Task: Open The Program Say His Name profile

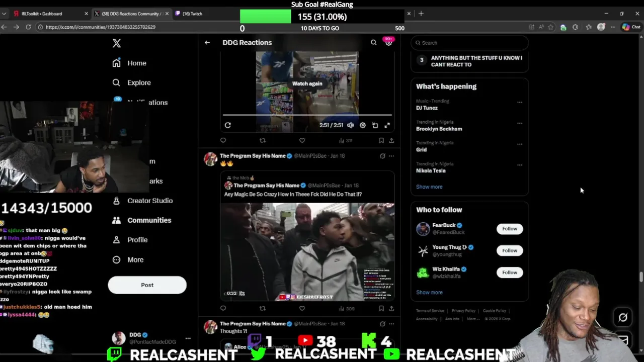Action: click(x=253, y=156)
